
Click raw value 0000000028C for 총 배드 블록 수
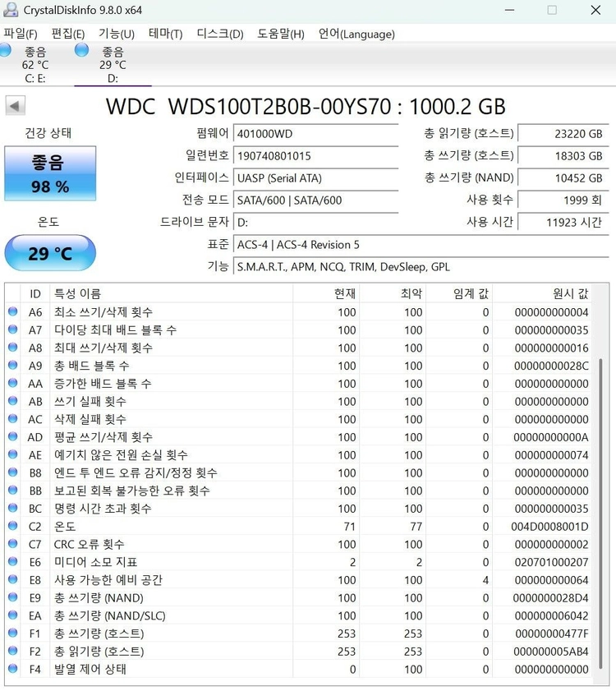(x=551, y=366)
